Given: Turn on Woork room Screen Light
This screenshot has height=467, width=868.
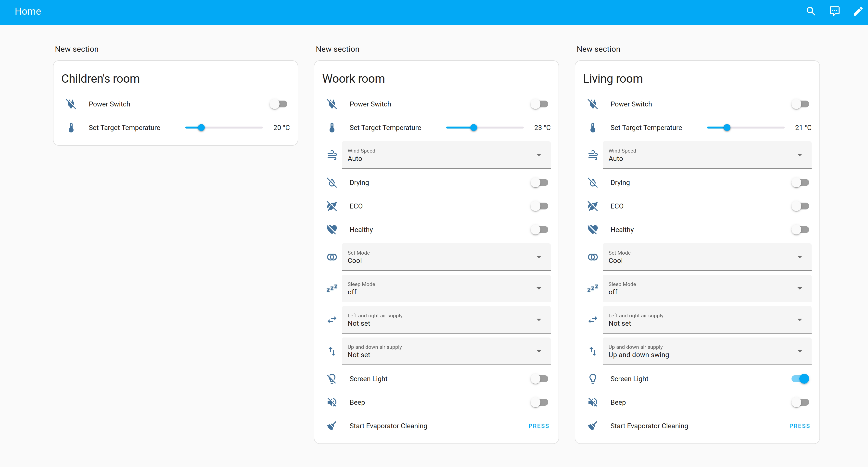Looking at the screenshot, I should coord(539,379).
